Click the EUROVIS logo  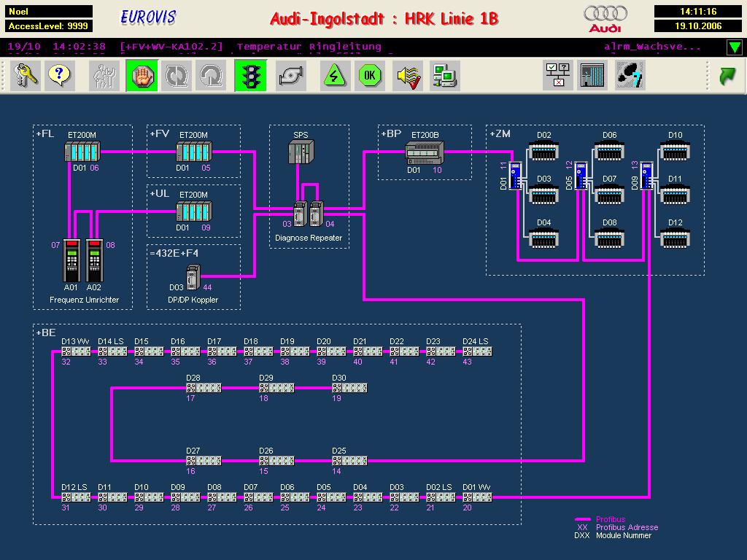click(148, 17)
